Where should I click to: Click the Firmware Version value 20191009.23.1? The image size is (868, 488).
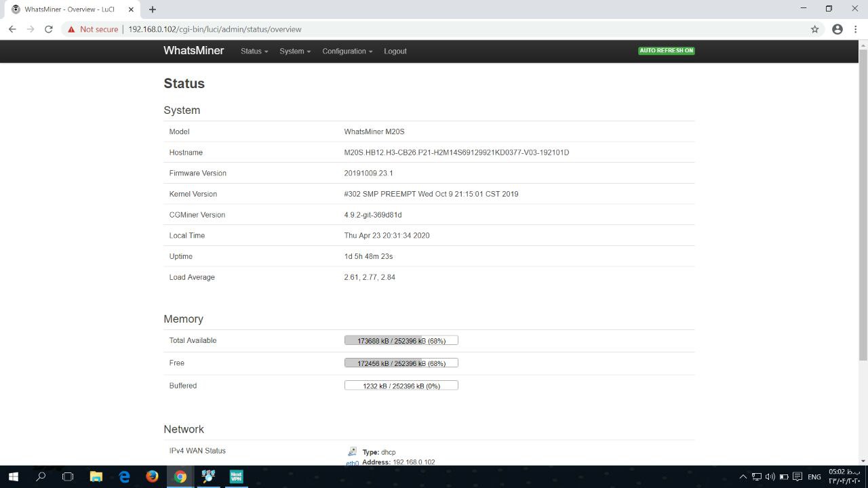point(368,174)
